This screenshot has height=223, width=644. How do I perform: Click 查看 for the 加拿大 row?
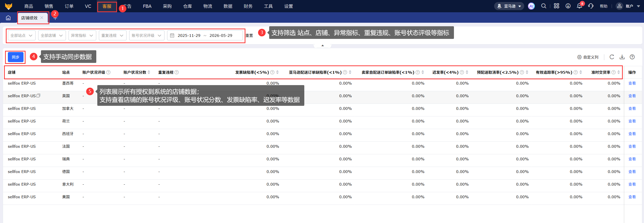click(632, 108)
